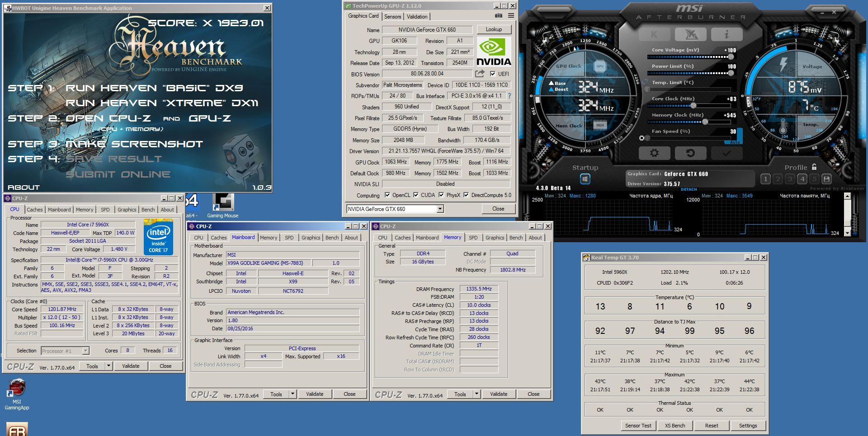
Task: Click the Real Temp title bar icon
Action: (587, 258)
